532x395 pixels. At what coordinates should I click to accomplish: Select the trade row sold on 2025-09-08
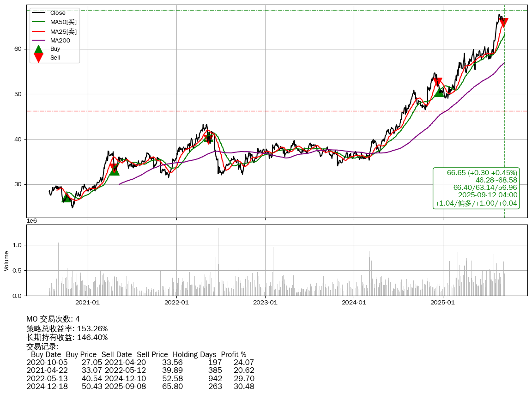point(140,386)
